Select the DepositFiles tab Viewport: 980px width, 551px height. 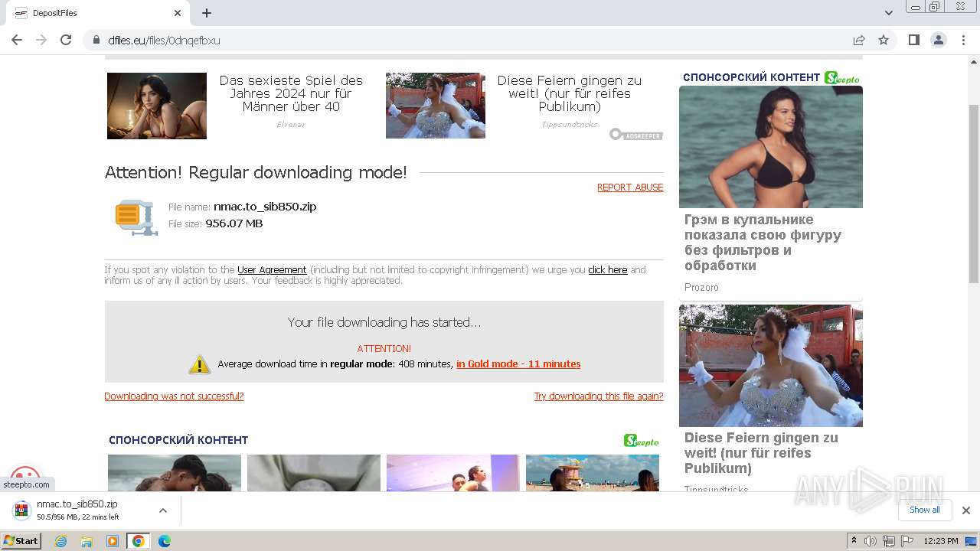[x=97, y=13]
